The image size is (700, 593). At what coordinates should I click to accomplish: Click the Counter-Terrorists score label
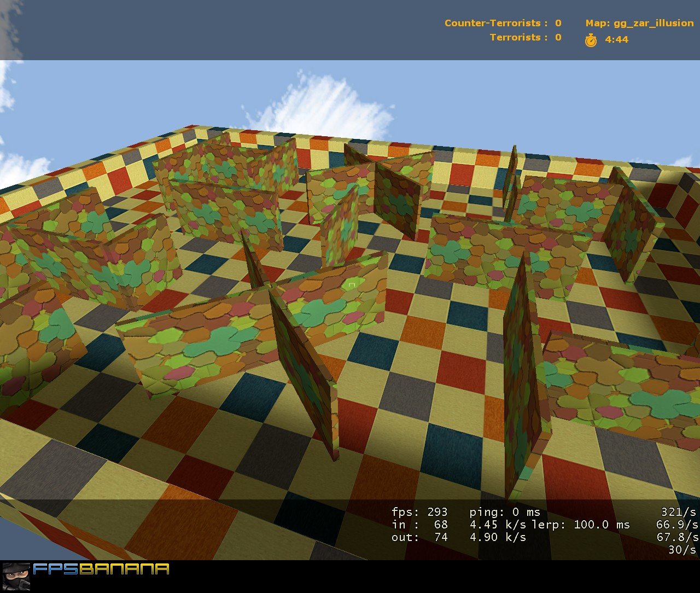491,23
